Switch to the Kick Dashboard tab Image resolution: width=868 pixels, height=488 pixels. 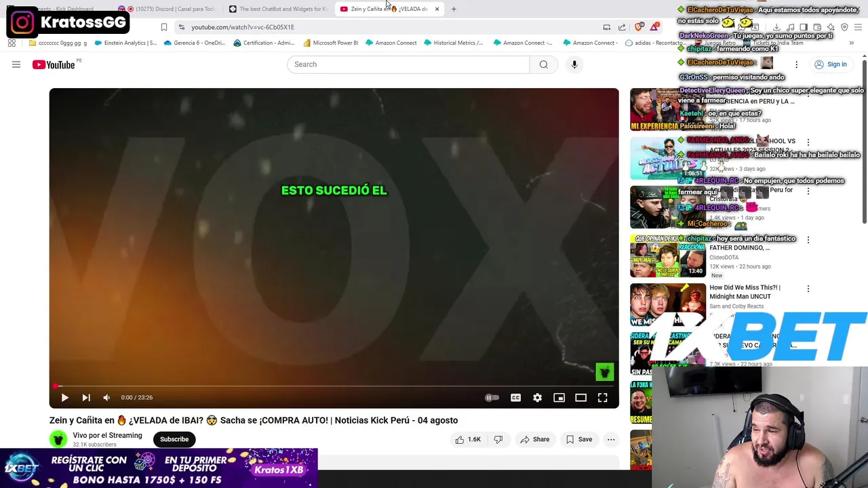(x=56, y=9)
